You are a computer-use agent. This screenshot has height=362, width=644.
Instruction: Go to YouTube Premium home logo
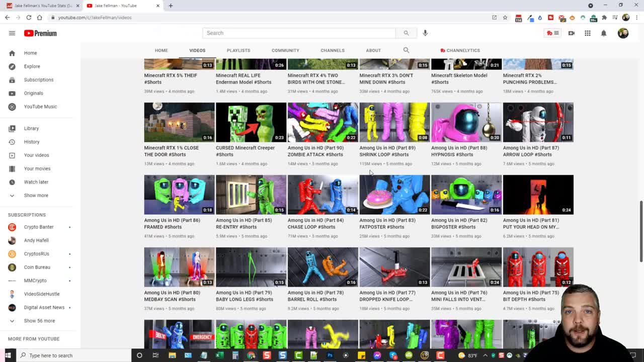(x=40, y=33)
